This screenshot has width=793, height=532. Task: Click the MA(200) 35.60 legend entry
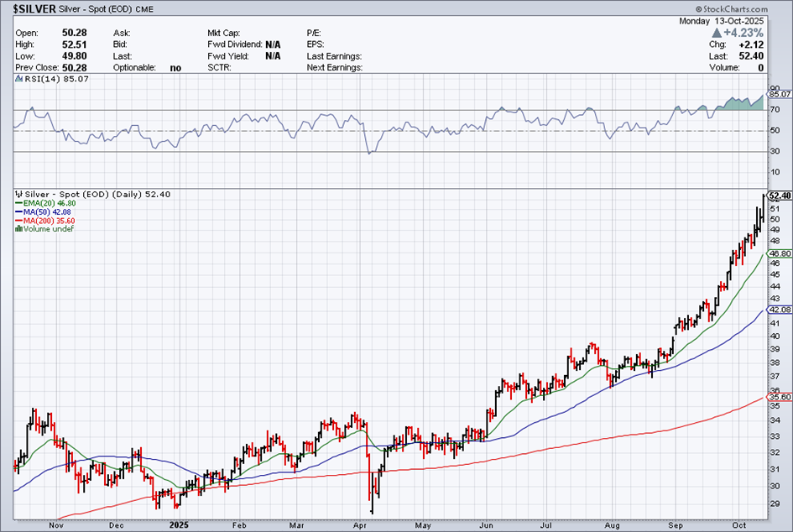click(45, 221)
